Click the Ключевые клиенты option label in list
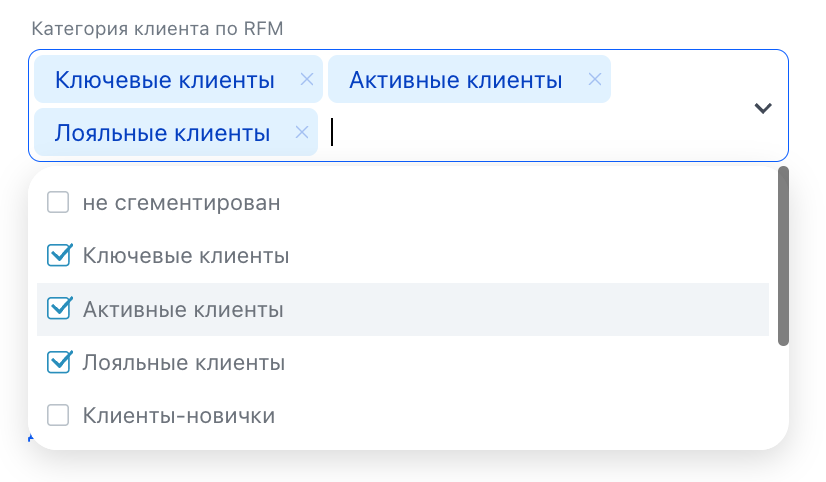This screenshot has width=826, height=482. tap(186, 256)
